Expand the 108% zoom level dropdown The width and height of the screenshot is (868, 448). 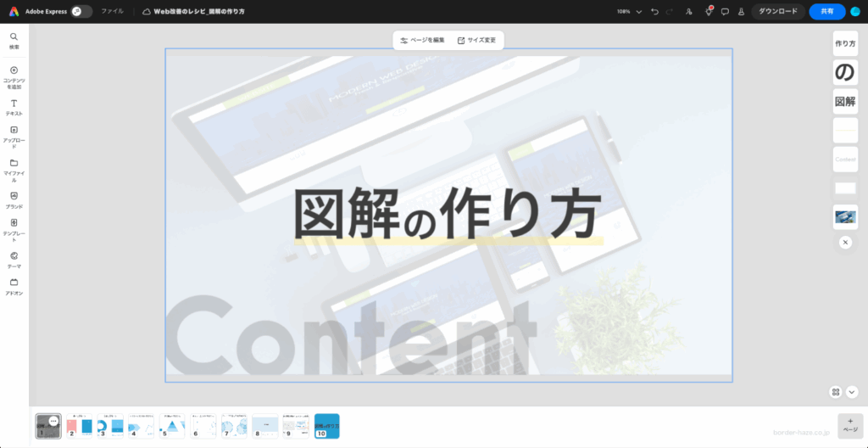638,12
